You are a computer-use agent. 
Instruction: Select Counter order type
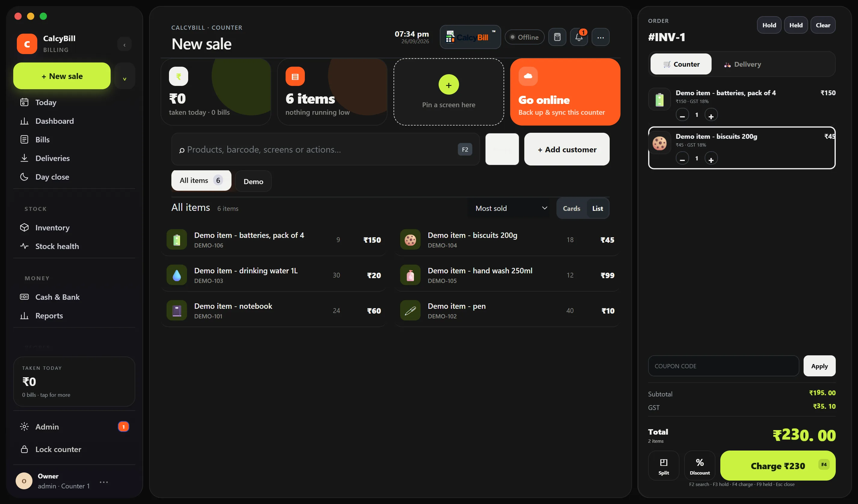[681, 64]
